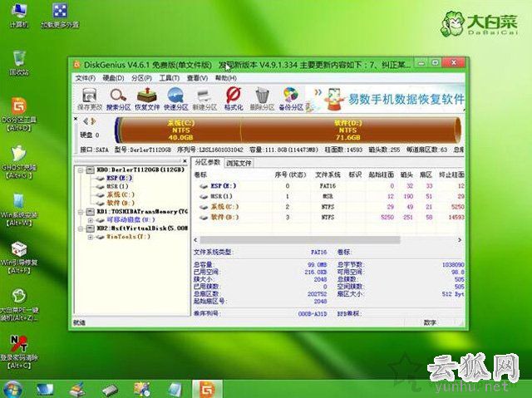
Task: Open the 登录密码清除 desktop shortcut
Action: pyautogui.click(x=19, y=352)
